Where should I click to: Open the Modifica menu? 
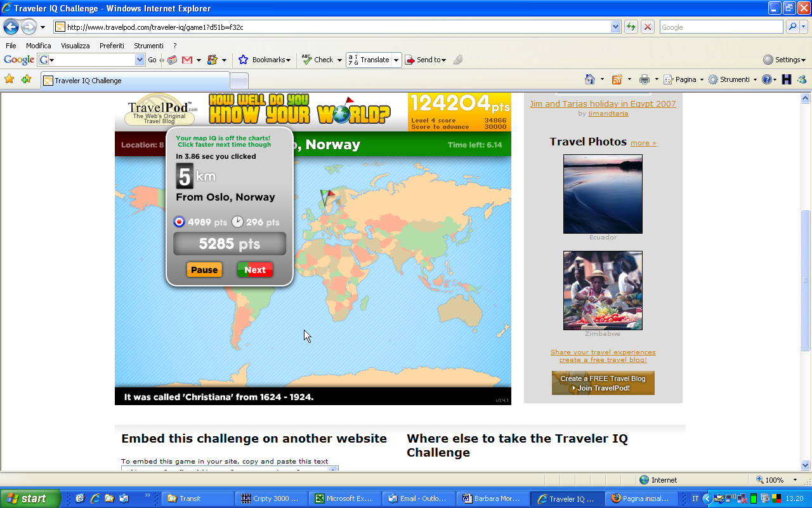point(39,46)
